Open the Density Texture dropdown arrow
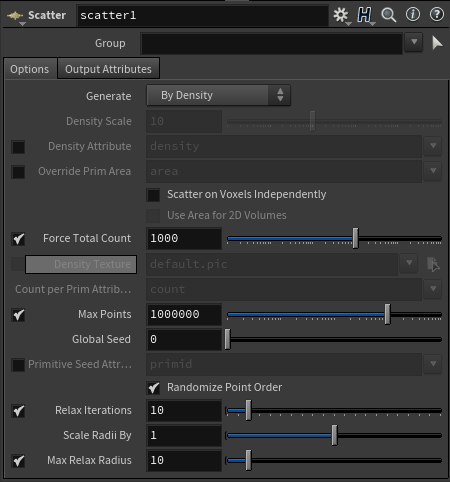 click(409, 263)
